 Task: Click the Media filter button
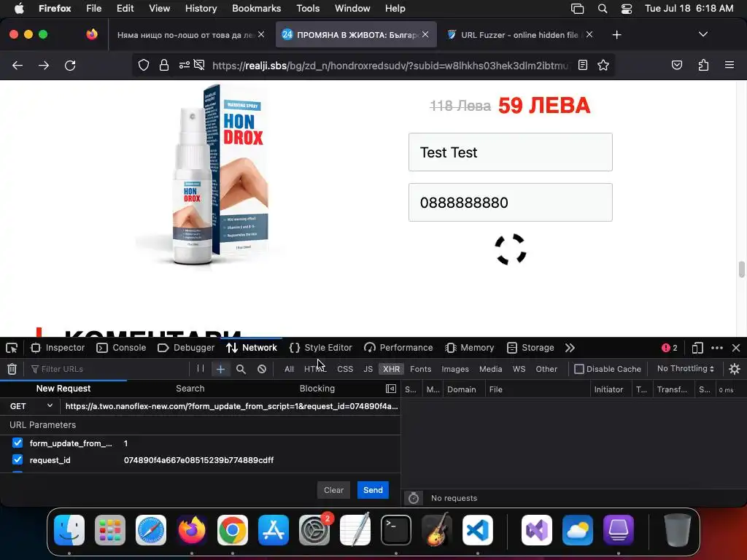point(490,369)
